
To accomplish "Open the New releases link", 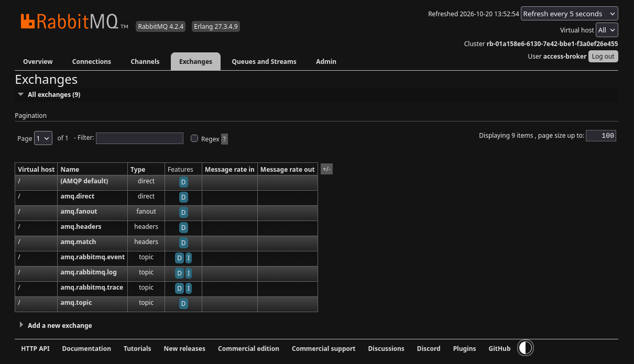I will pos(184,348).
